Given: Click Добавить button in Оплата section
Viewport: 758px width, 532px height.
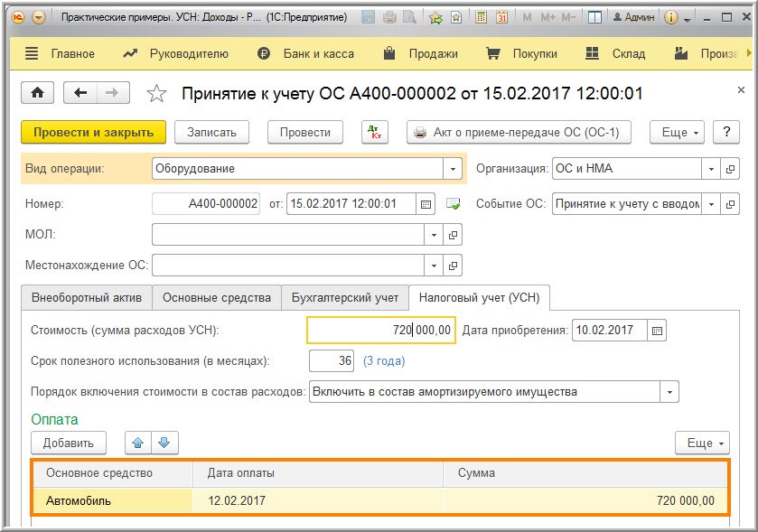Looking at the screenshot, I should pos(69,443).
